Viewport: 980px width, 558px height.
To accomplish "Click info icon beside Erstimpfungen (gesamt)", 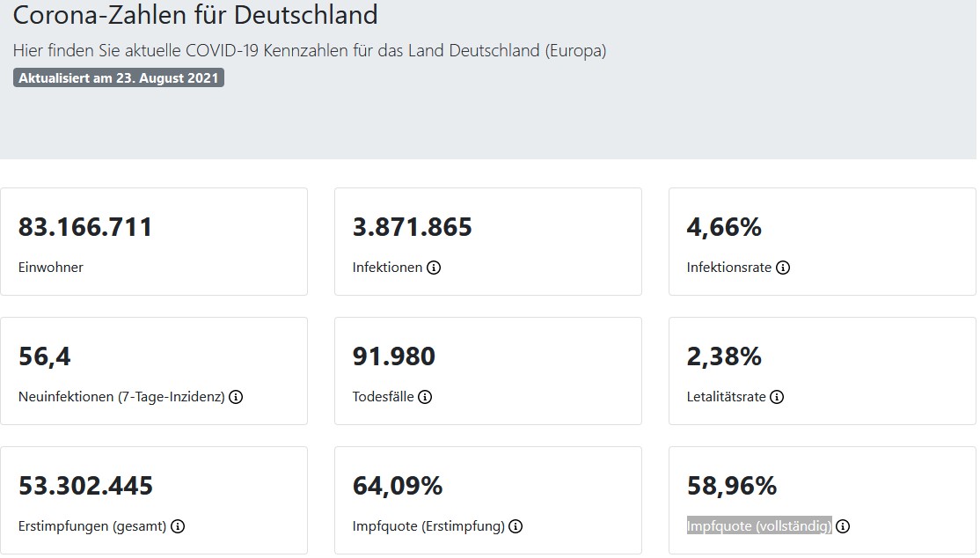I will 178,526.
